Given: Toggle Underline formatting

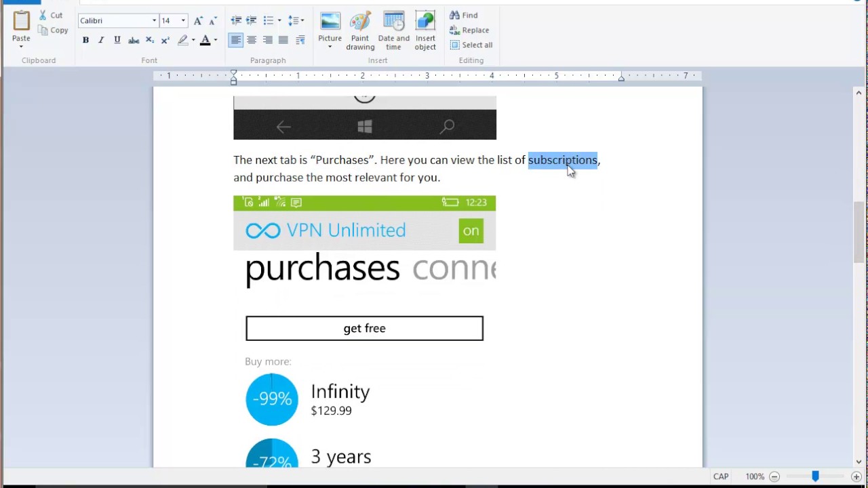Looking at the screenshot, I should click(x=117, y=40).
